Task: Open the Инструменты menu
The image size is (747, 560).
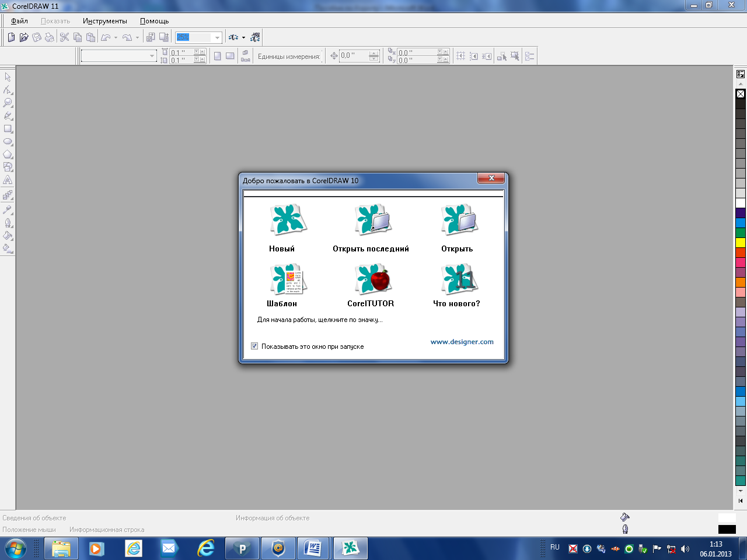Action: (105, 21)
